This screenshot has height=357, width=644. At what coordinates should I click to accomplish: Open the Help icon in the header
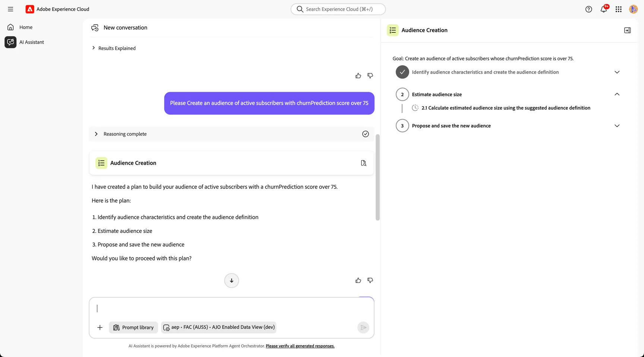click(x=588, y=9)
